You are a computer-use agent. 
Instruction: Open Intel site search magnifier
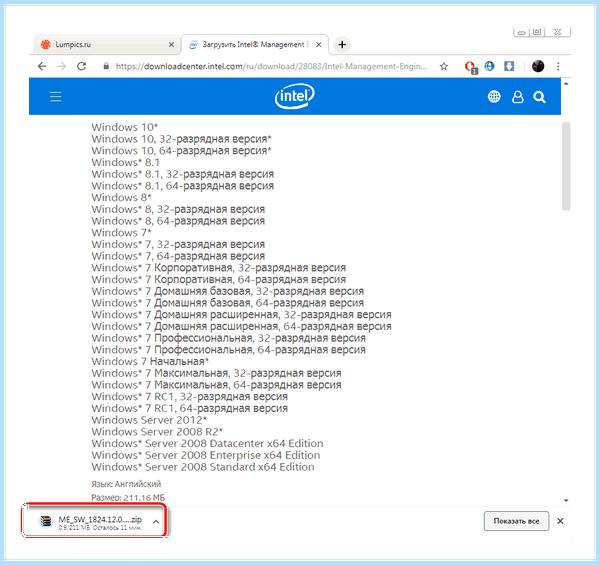tap(540, 97)
